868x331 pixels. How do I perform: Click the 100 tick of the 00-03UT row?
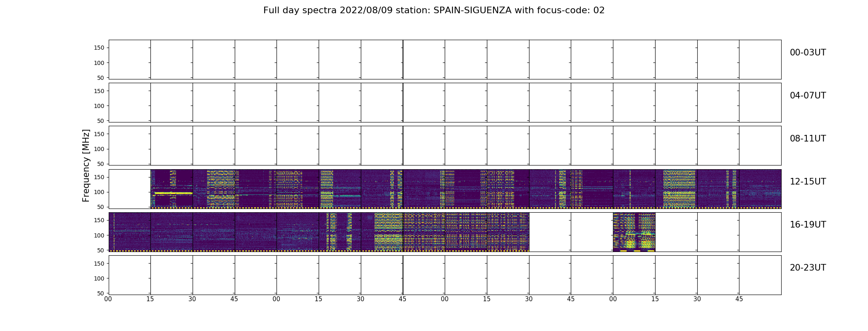pos(99,63)
